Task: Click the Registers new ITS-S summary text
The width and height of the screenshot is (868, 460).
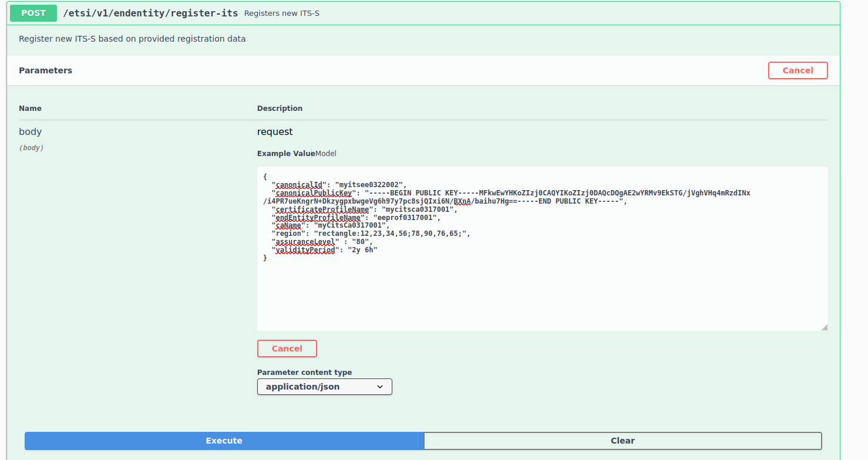Action: (282, 13)
